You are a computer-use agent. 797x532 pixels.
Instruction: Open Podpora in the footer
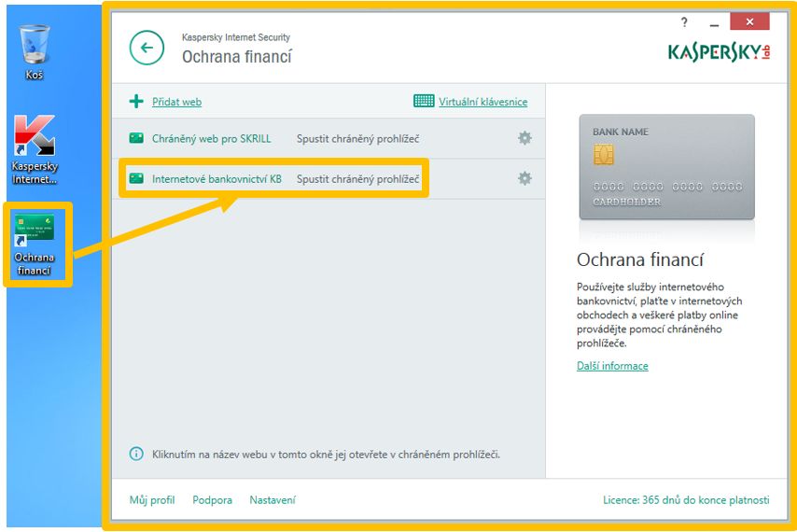[212, 500]
